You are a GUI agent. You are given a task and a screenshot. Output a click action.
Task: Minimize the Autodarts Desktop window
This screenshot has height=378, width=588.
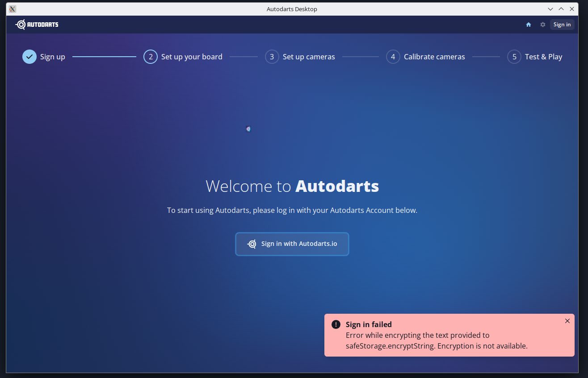click(551, 9)
